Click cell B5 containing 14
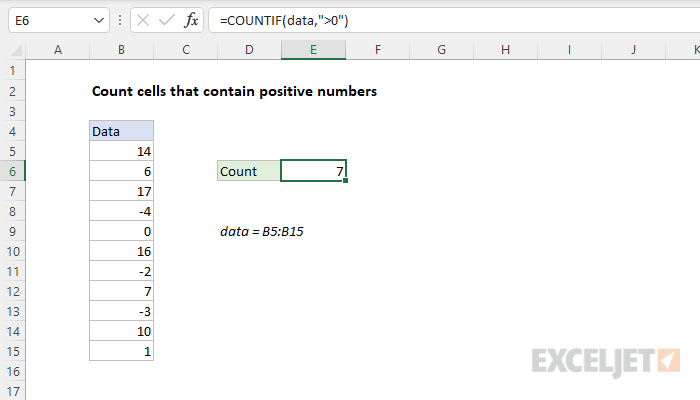The image size is (700, 400). 121,151
